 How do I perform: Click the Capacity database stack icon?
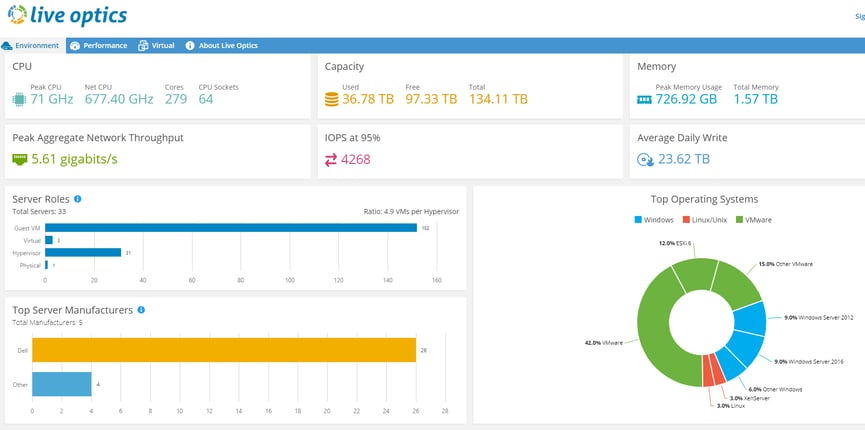pos(332,99)
